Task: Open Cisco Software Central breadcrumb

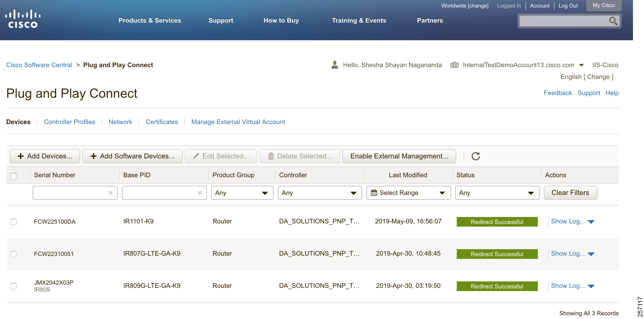Action: (39, 65)
